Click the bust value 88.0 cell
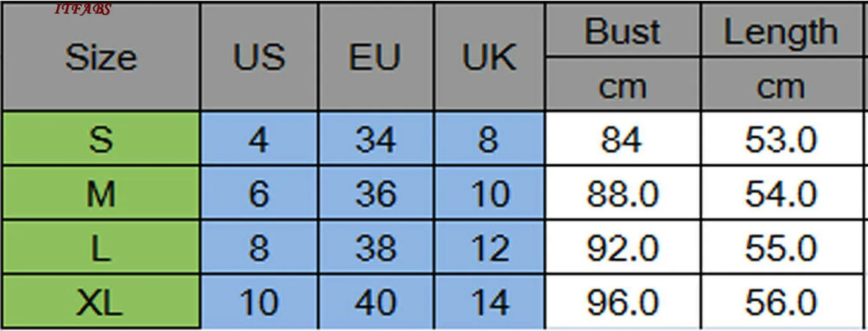This screenshot has width=868, height=331. pyautogui.click(x=622, y=194)
